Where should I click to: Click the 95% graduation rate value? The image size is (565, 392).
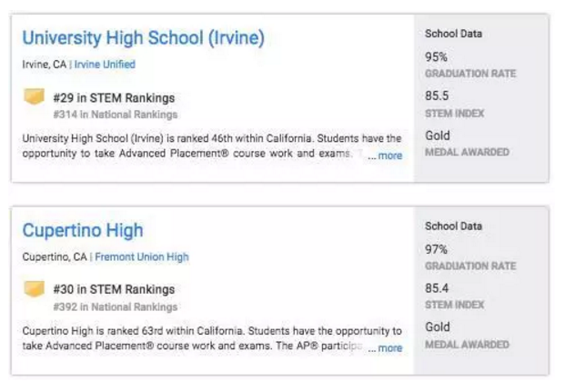coord(437,57)
